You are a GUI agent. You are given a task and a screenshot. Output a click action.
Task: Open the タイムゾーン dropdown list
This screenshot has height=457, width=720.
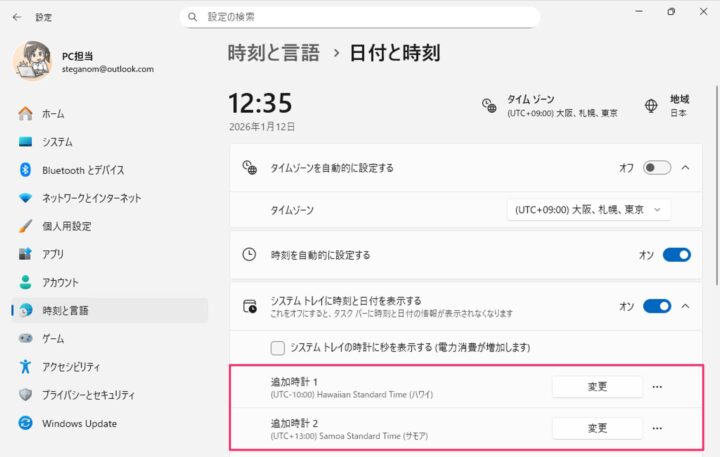[x=588, y=210]
